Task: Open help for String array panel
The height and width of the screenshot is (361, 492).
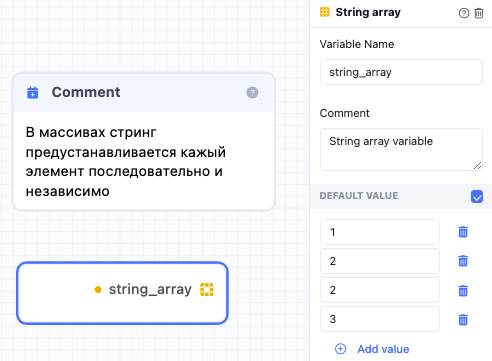Action: tap(464, 13)
